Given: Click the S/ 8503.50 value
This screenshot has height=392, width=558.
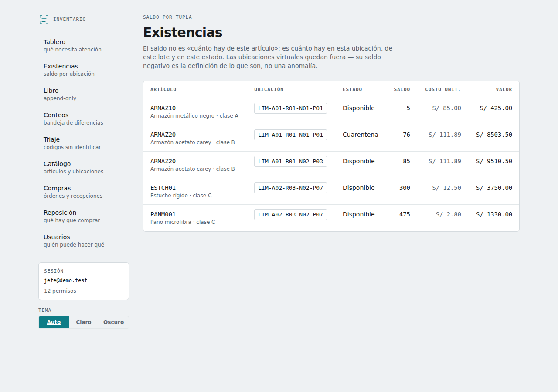Looking at the screenshot, I should point(494,135).
